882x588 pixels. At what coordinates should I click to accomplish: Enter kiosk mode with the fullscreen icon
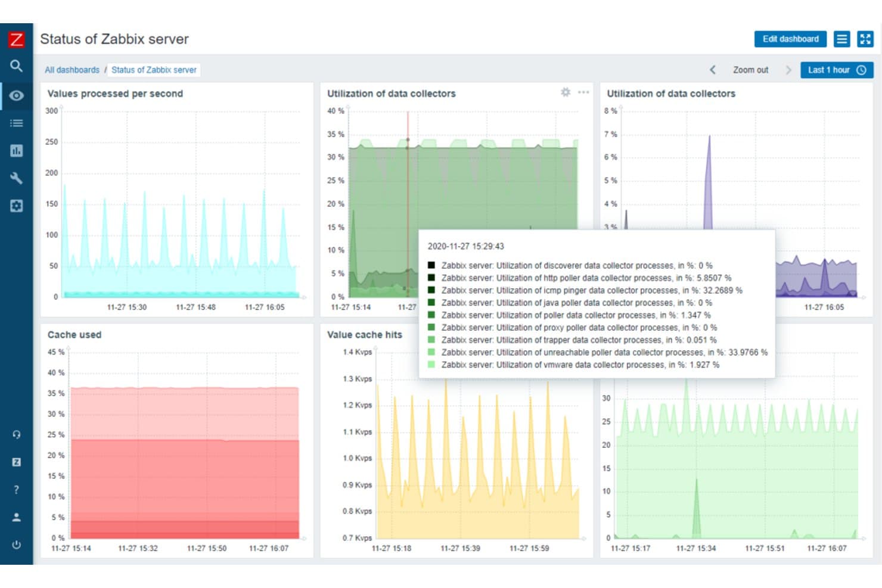click(x=865, y=39)
